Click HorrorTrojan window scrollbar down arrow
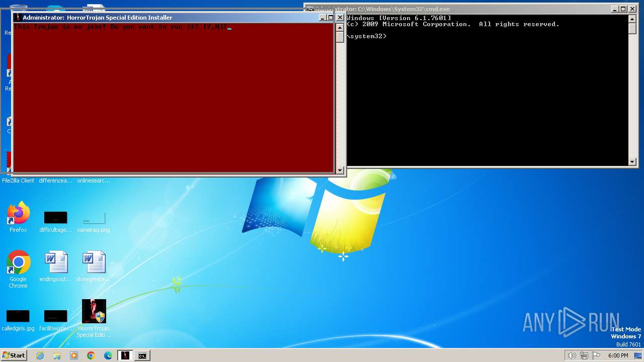The image size is (644, 362). click(340, 170)
